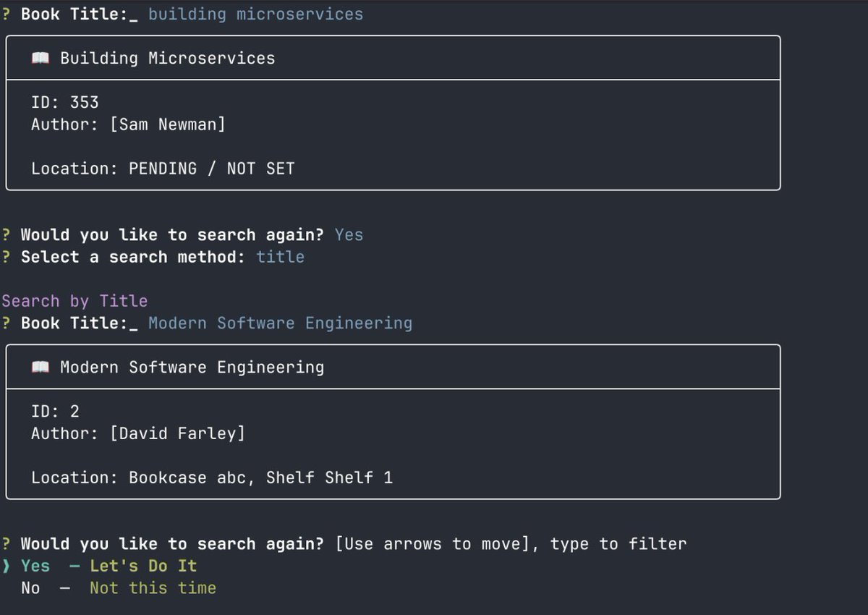Choose the 'No — Not this time' option
The width and height of the screenshot is (868, 615).
click(x=119, y=588)
